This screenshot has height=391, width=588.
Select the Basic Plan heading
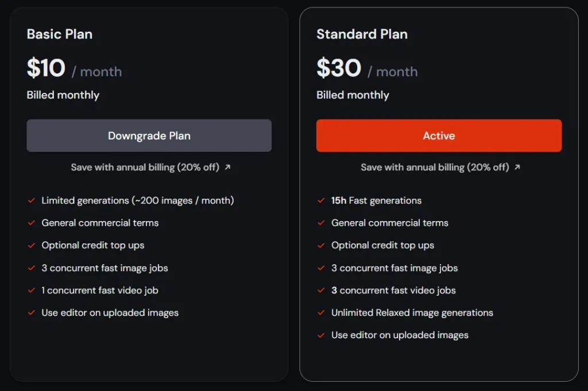click(60, 34)
